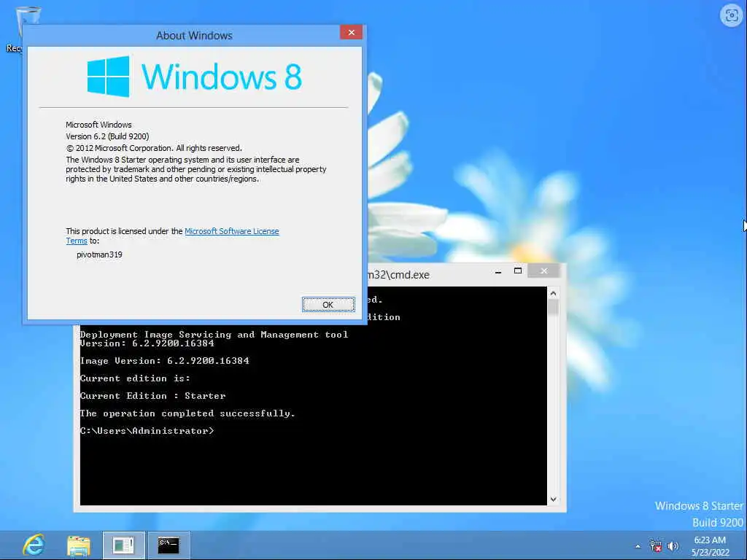Screen dimensions: 747x560
Task: Click OK in the About Windows dialog
Action: pyautogui.click(x=328, y=305)
